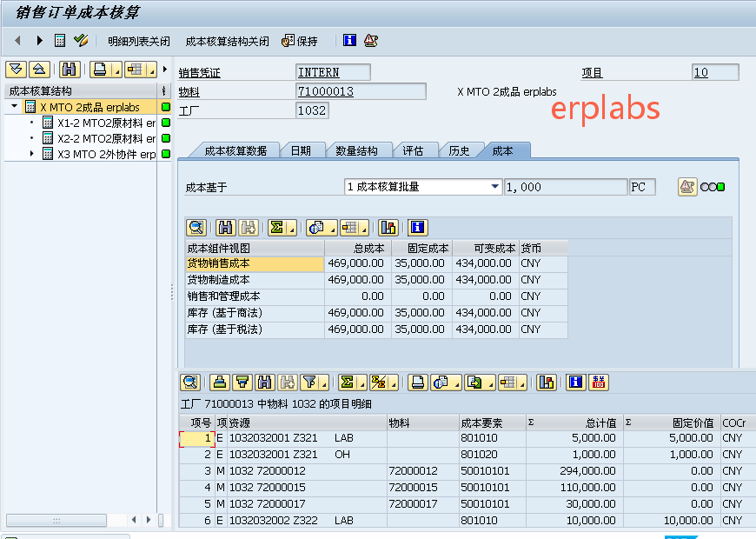Image resolution: width=756 pixels, height=539 pixels.
Task: Set filter in item detail toolbar
Action: [309, 383]
